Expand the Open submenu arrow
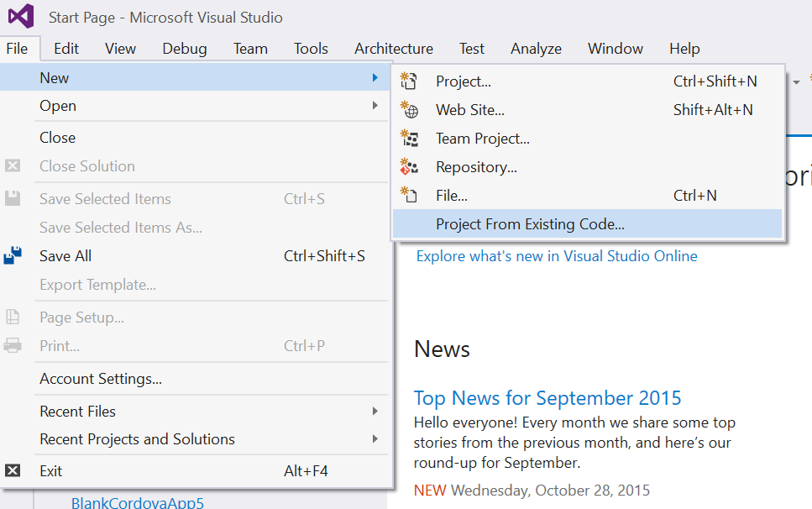The height and width of the screenshot is (509, 812). click(375, 106)
